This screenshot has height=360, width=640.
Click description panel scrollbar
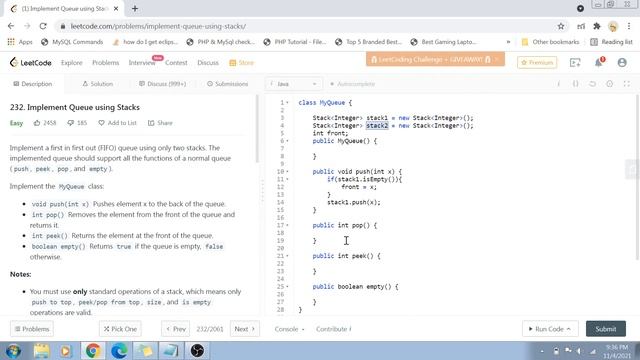pyautogui.click(x=257, y=129)
